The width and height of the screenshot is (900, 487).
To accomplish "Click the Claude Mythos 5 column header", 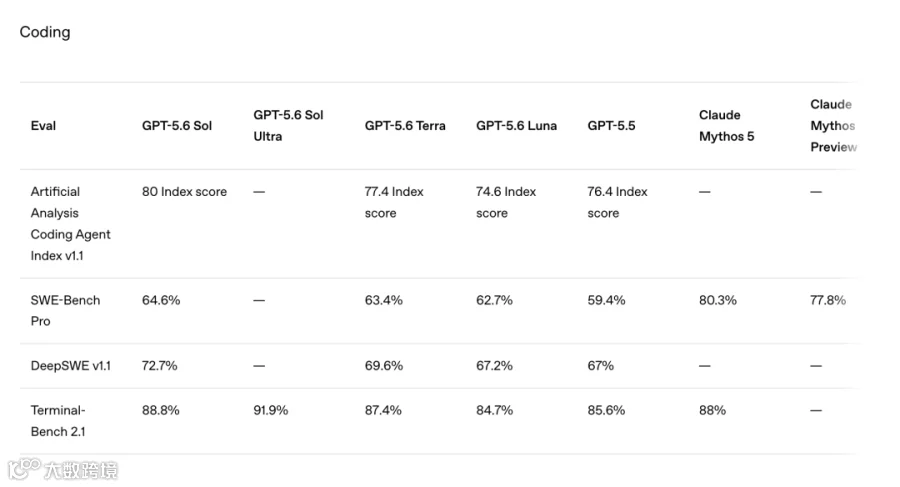I will click(727, 126).
